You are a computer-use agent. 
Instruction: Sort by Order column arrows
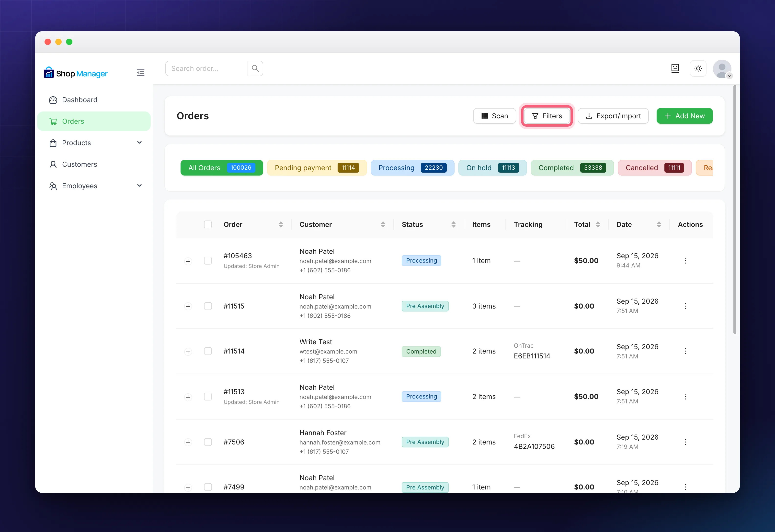[281, 224]
